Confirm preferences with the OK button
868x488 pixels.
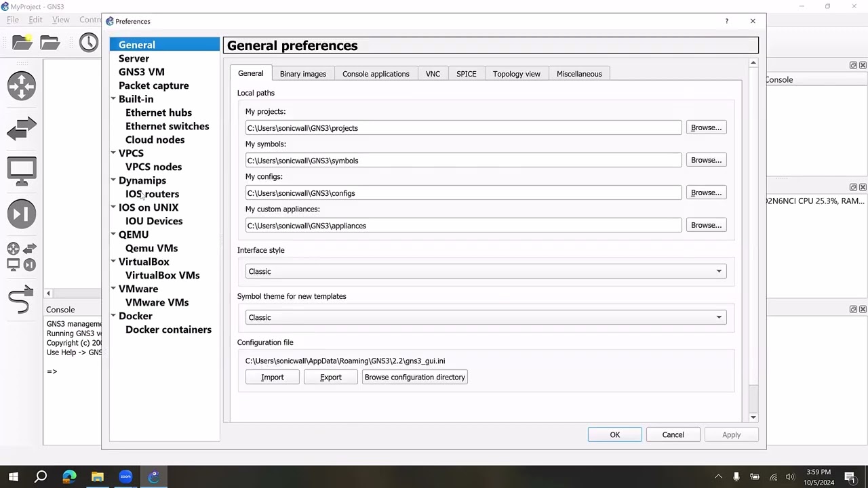click(615, 434)
